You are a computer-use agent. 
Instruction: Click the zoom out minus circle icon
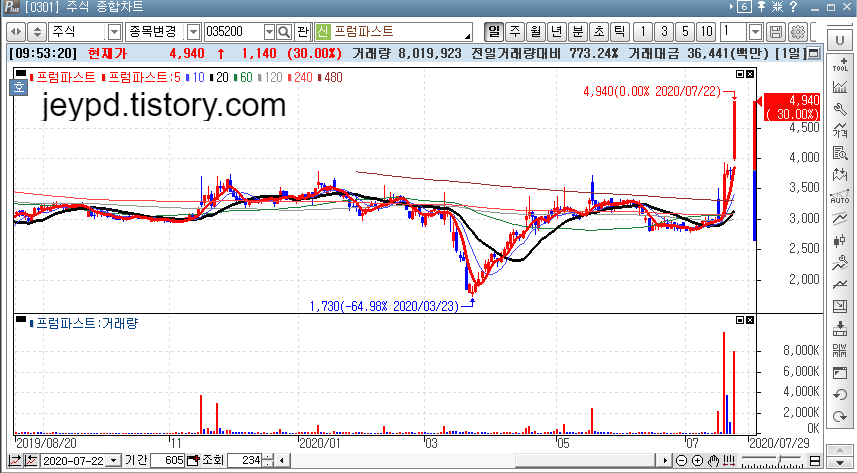click(682, 460)
